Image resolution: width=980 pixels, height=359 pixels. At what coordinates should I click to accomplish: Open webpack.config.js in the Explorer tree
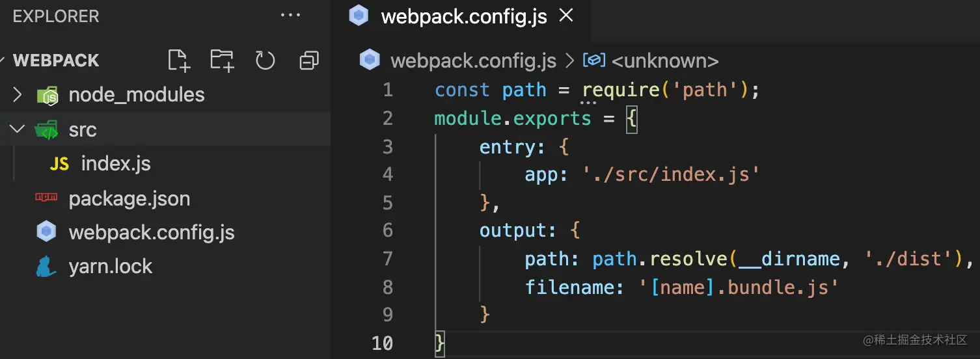tap(152, 232)
